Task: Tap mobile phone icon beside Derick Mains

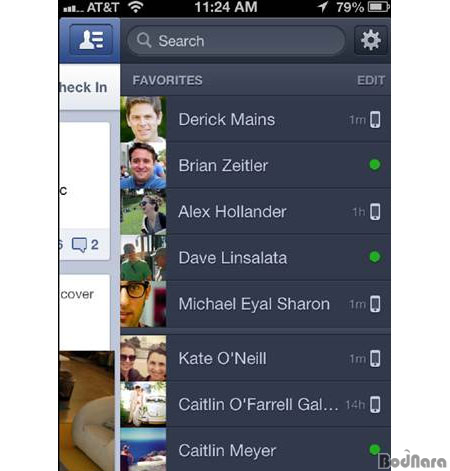Action: tap(375, 119)
